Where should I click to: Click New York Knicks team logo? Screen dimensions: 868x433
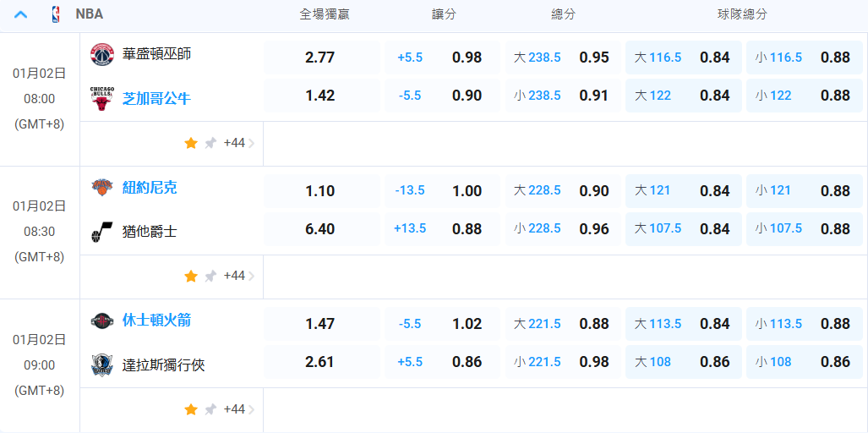pos(102,187)
